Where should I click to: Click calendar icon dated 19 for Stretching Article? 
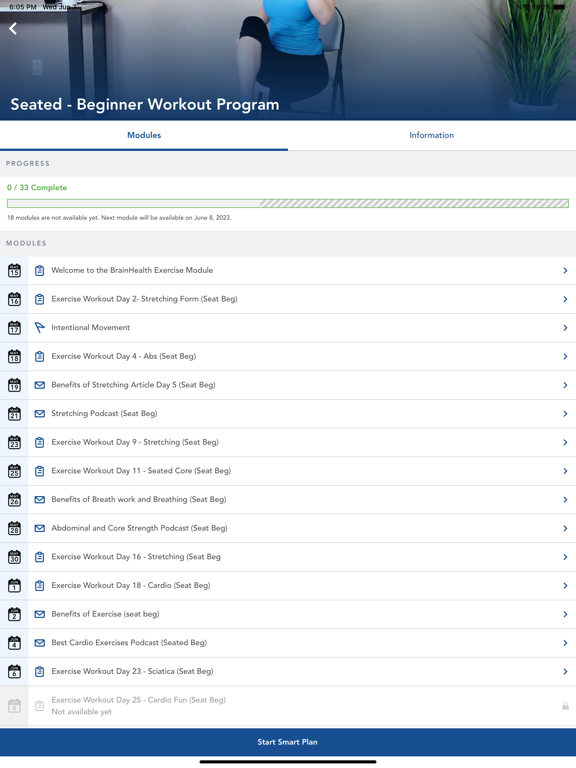tap(14, 385)
